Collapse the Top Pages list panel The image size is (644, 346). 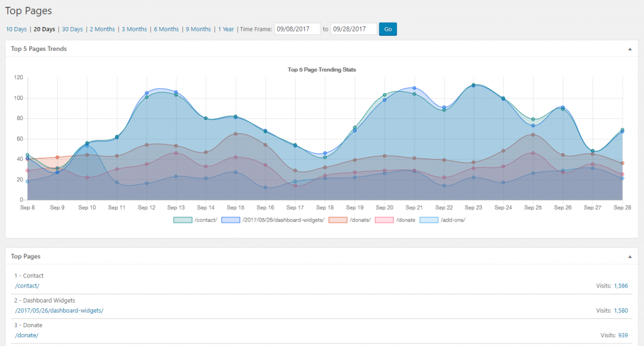pos(630,257)
